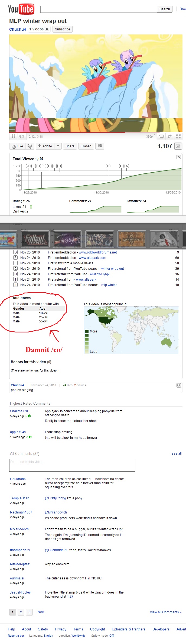
Task: Expand the video description arrow
Action: pos(178,385)
